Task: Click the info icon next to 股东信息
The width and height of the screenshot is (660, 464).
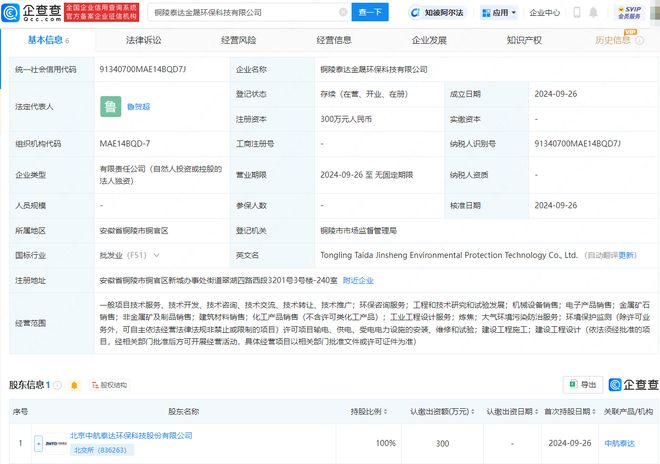Action: click(57, 385)
